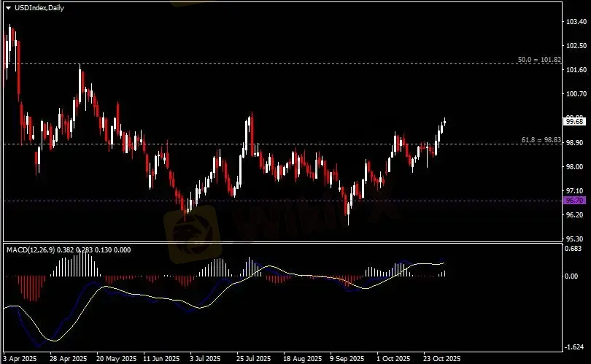Click price axis value 97.10
The width and height of the screenshot is (591, 364).
tap(575, 191)
